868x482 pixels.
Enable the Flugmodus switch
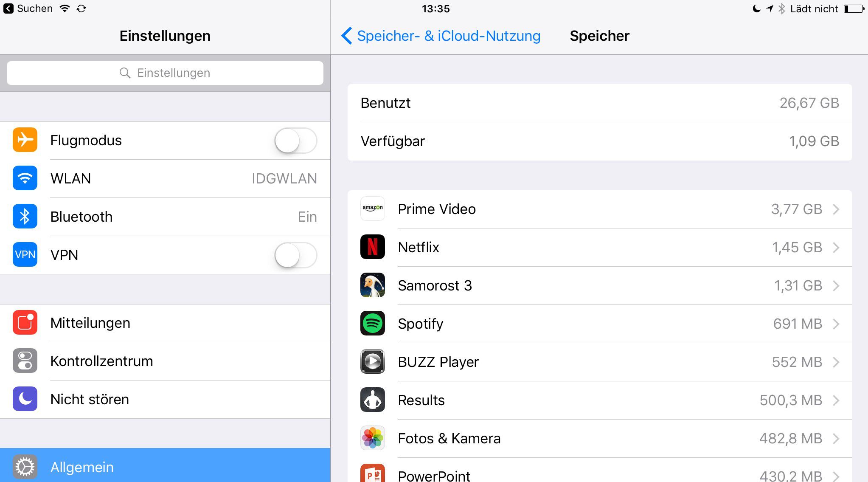[295, 141]
